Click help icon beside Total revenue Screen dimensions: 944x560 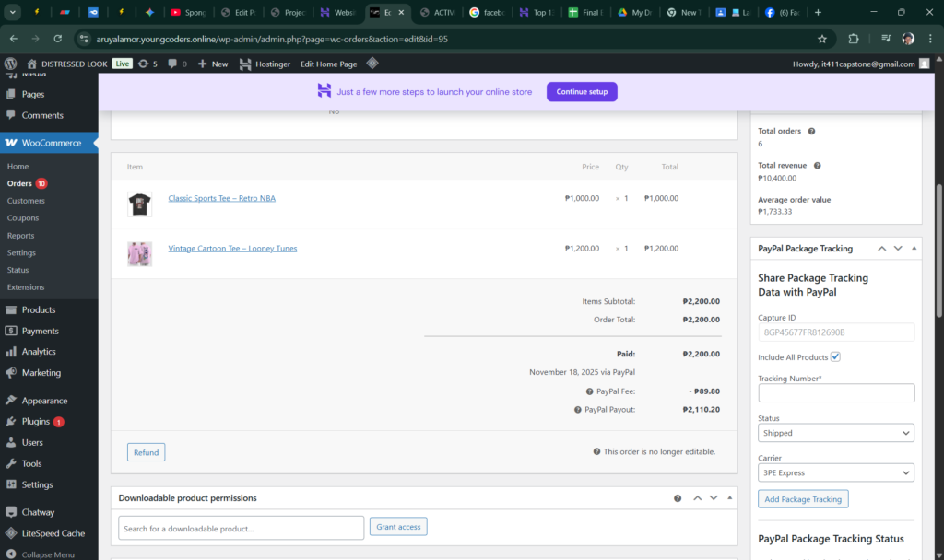817,166
